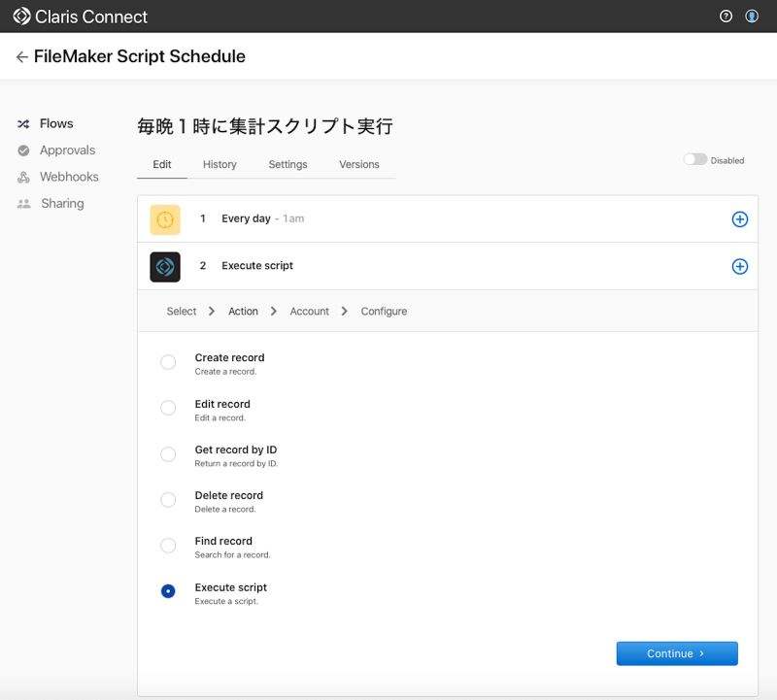This screenshot has width=777, height=700.
Task: Add a step after Execute script
Action: coord(739,267)
